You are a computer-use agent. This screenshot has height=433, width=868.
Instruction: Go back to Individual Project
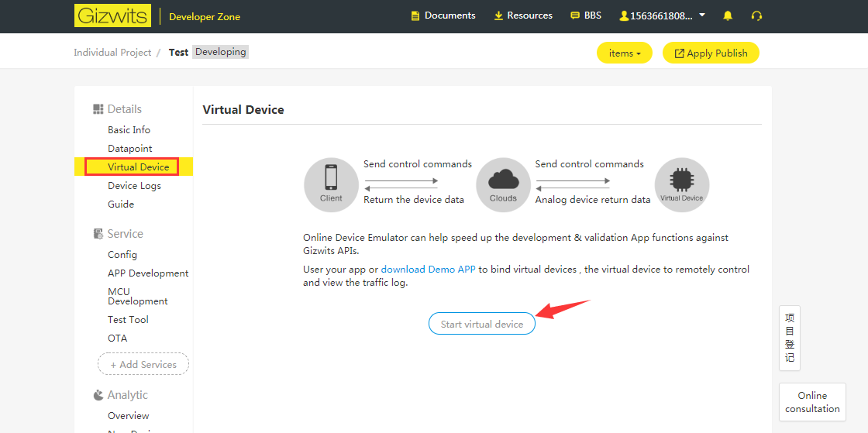(112, 53)
